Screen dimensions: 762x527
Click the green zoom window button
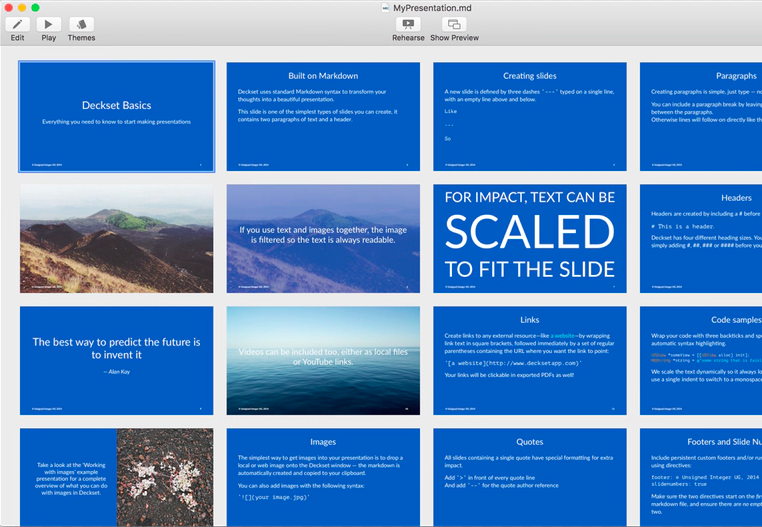click(x=35, y=8)
